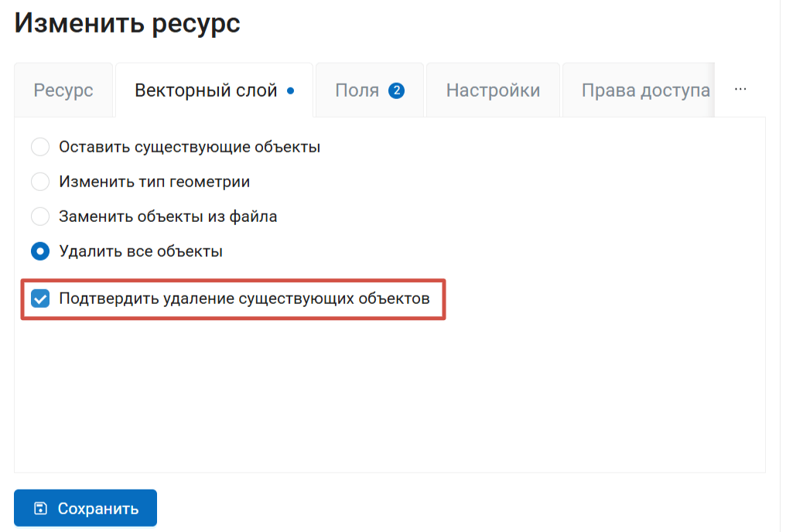Click the label text Оставить существующие объекты
The width and height of the screenshot is (786, 532).
point(190,147)
